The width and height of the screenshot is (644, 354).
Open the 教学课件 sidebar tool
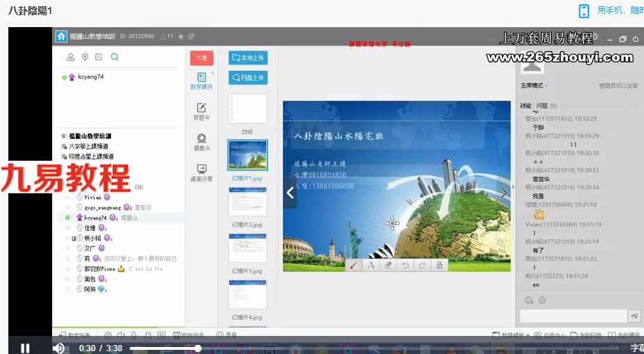point(201,81)
